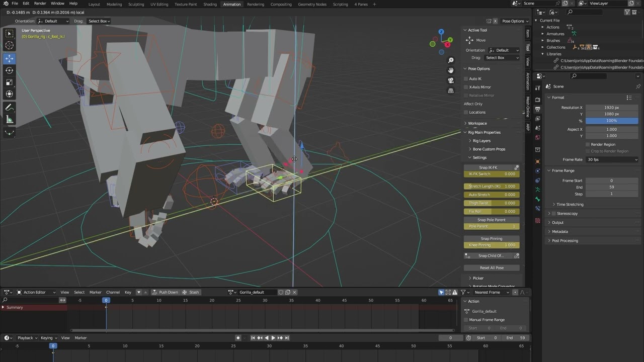Activate the Transform tool in the left toolbar

10,94
